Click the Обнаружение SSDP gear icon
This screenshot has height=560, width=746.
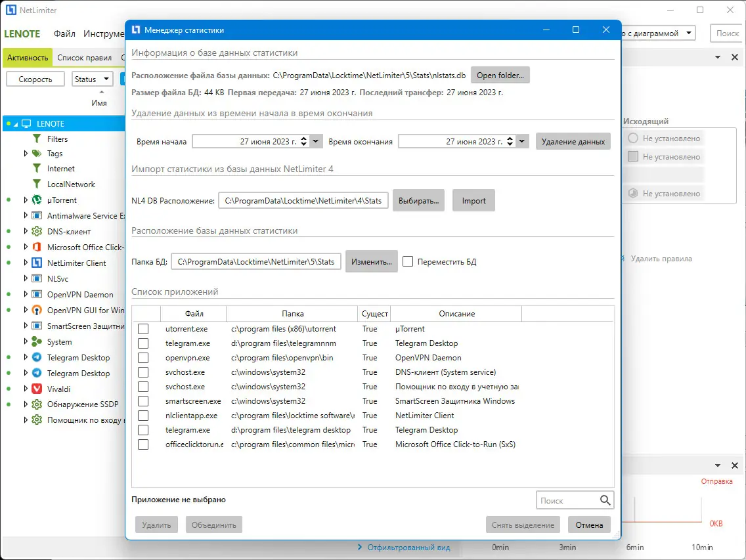coord(37,404)
